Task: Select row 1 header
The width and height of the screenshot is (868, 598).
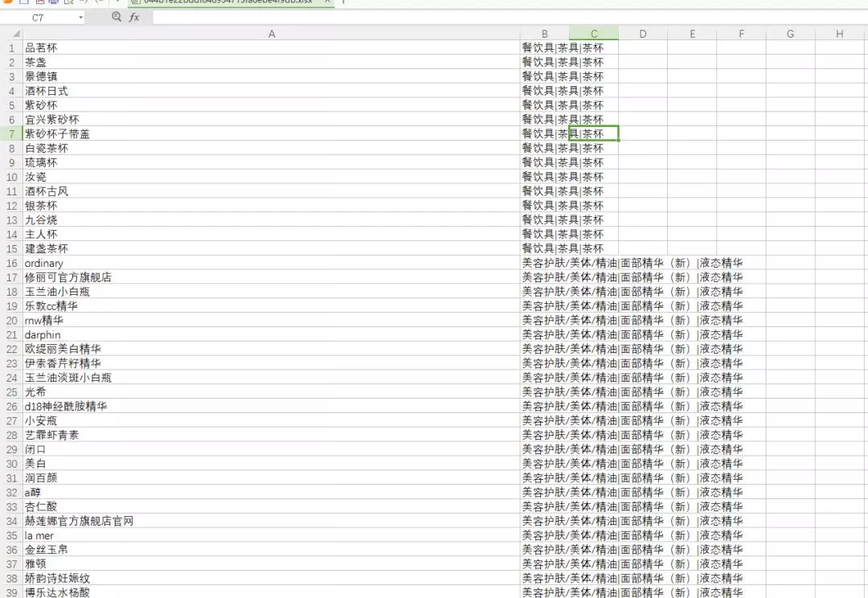Action: tap(11, 47)
